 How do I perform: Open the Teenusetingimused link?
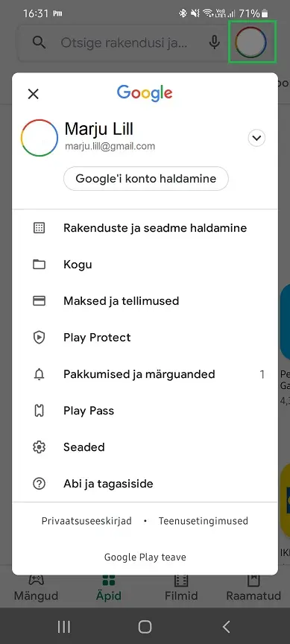pyautogui.click(x=204, y=521)
